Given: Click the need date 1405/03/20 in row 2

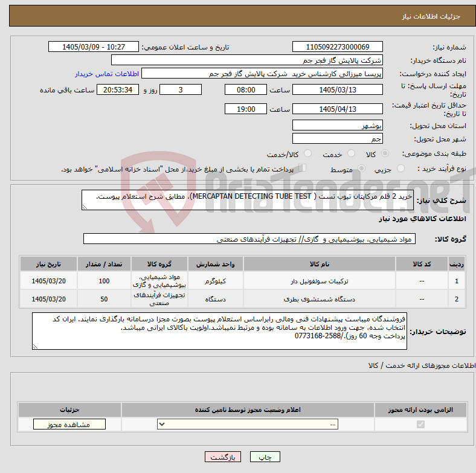Looking at the screenshot, I should coord(48,299).
